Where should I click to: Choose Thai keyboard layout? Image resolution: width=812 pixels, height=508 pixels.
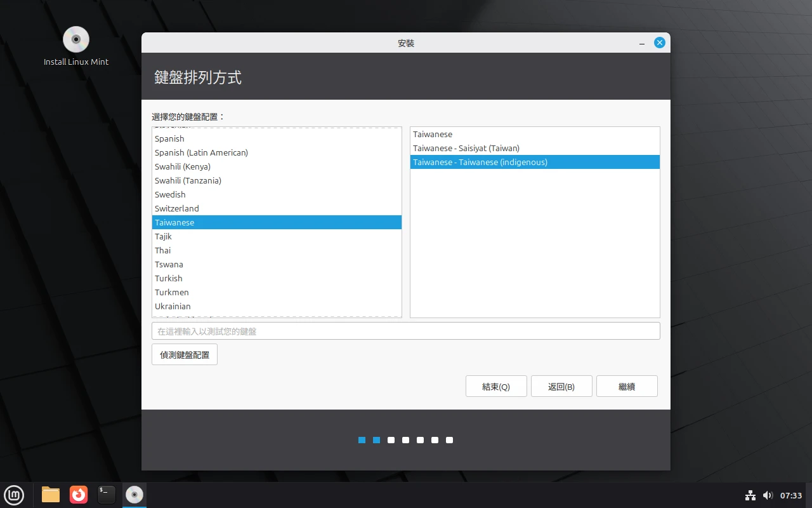tap(162, 250)
